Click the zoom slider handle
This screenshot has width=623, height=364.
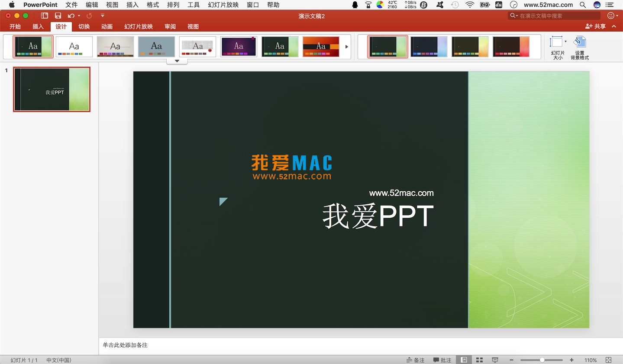[542, 360]
